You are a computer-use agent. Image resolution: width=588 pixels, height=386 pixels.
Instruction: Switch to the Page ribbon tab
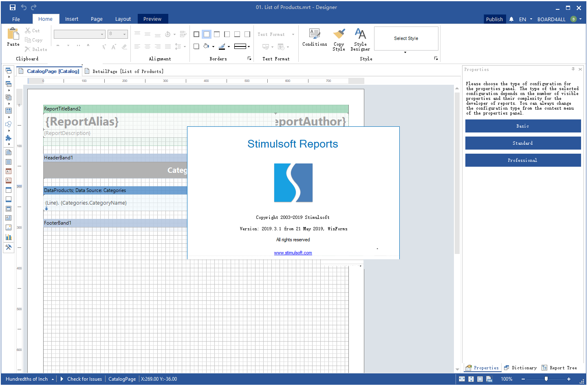click(97, 19)
